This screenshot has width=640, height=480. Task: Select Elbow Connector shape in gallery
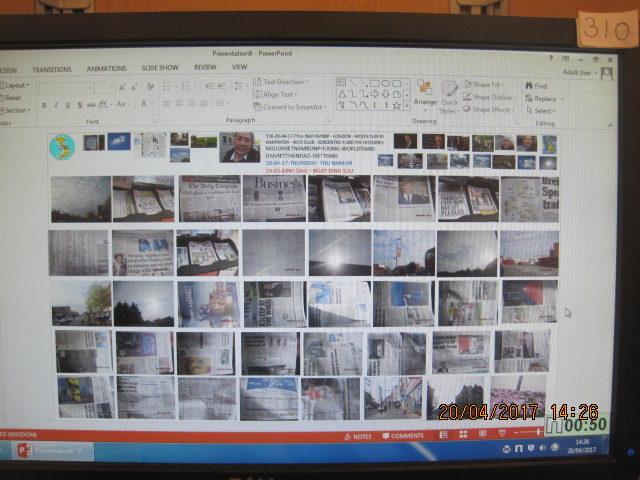point(353,94)
